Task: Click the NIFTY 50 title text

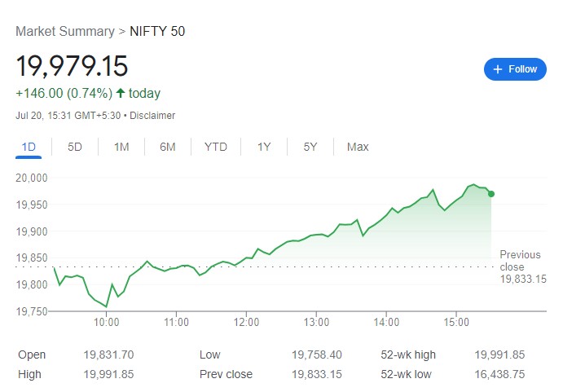Action: (x=158, y=31)
